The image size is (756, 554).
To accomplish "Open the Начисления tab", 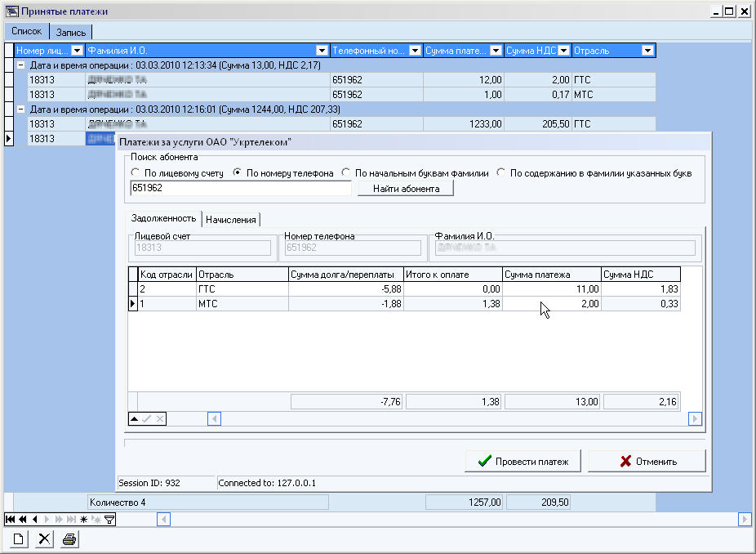I will 231,220.
